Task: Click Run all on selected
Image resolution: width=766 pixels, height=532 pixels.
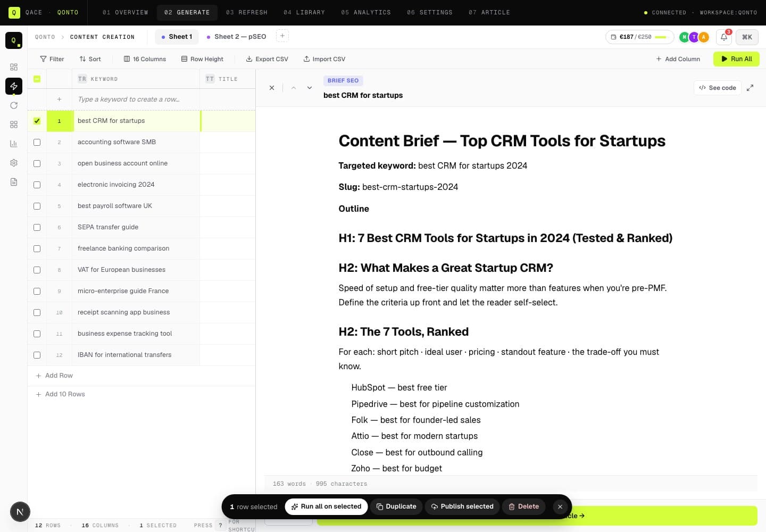Action: (x=326, y=506)
